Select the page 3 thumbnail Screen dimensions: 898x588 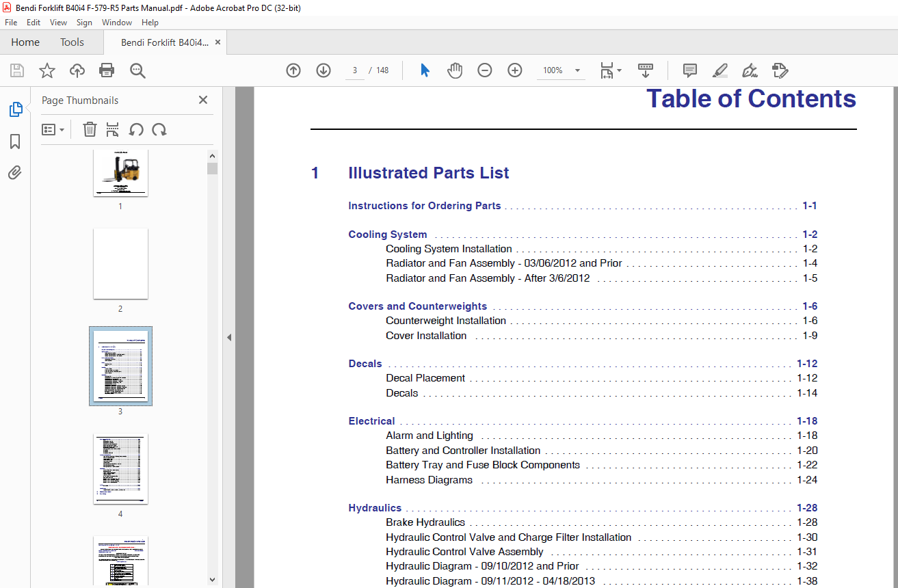(120, 366)
